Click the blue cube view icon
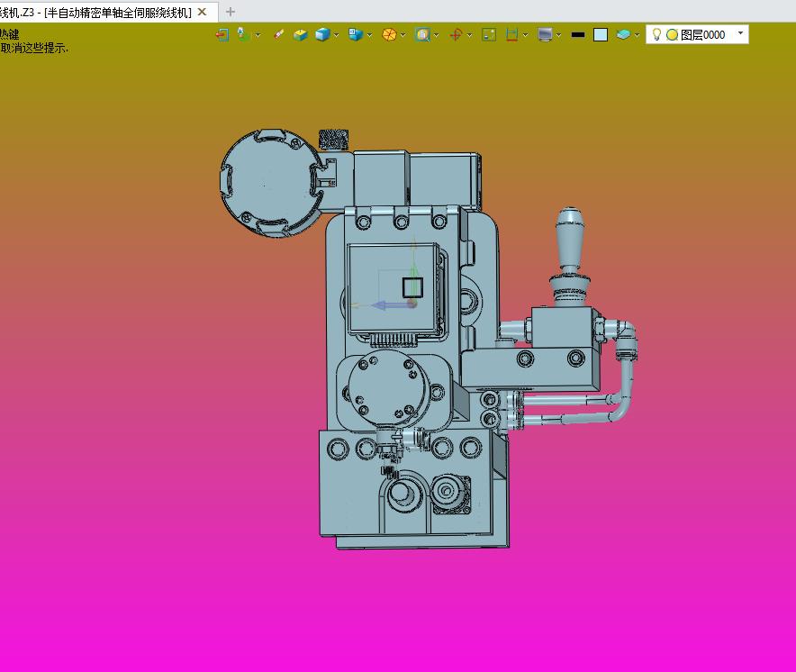 click(322, 34)
